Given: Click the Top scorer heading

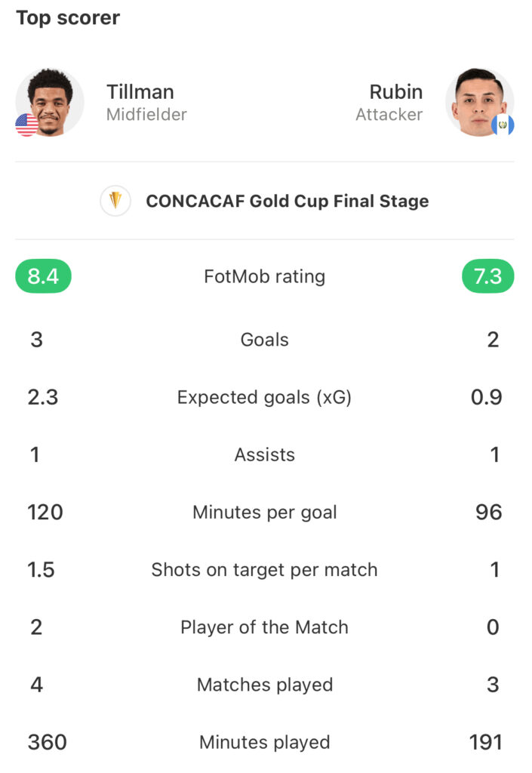Looking at the screenshot, I should (68, 18).
